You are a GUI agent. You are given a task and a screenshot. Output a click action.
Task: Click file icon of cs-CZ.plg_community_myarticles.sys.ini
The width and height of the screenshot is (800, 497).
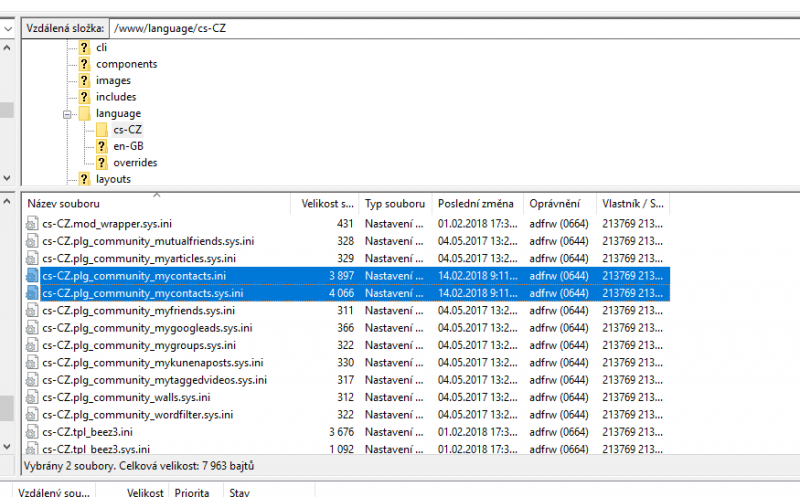pyautogui.click(x=32, y=258)
